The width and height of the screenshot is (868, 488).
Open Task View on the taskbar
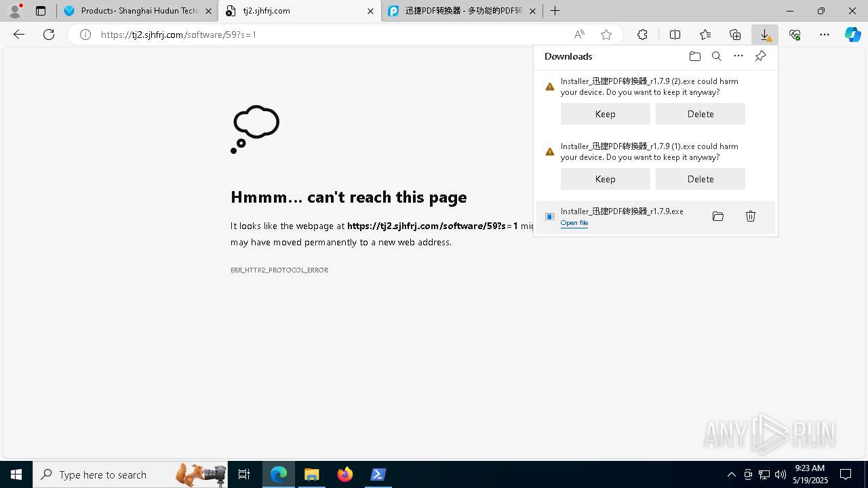point(244,474)
